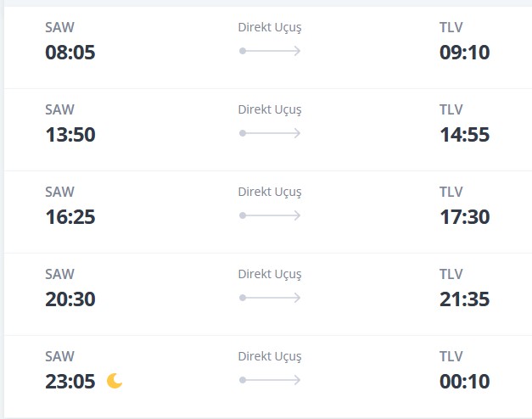Click the direct flight arrow for 16:25 departure
532x419 pixels.
click(x=270, y=215)
